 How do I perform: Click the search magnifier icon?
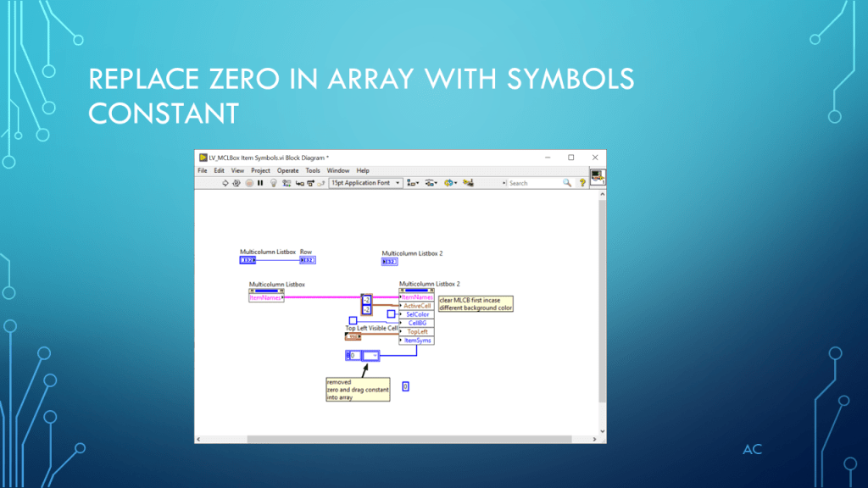click(x=567, y=183)
